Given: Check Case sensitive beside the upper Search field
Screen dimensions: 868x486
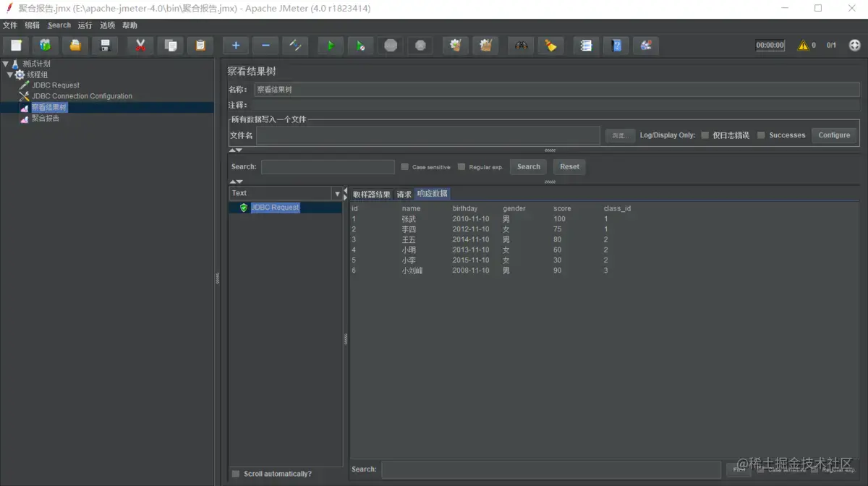Looking at the screenshot, I should (405, 166).
